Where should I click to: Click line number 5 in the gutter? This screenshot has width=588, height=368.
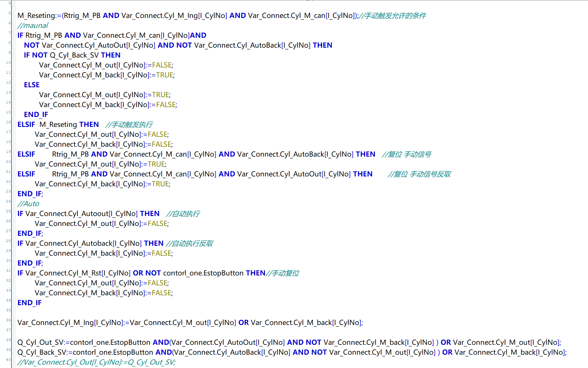point(10,13)
